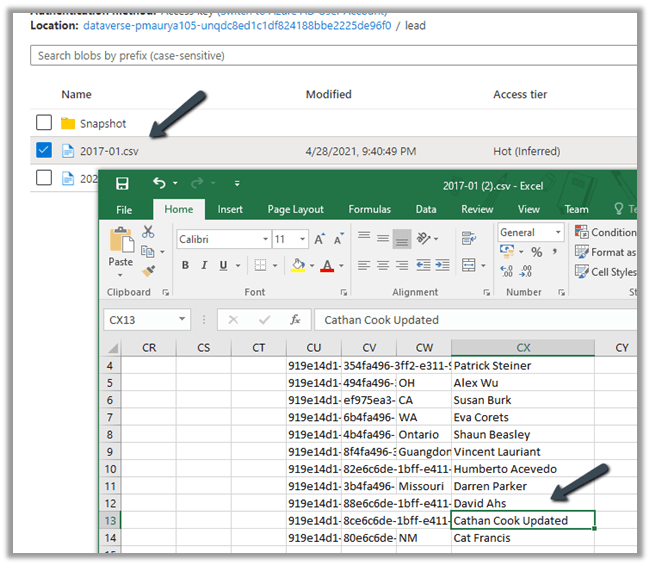The height and width of the screenshot is (566, 650).
Task: Open the Calibri font name dropdown
Action: pos(265,239)
